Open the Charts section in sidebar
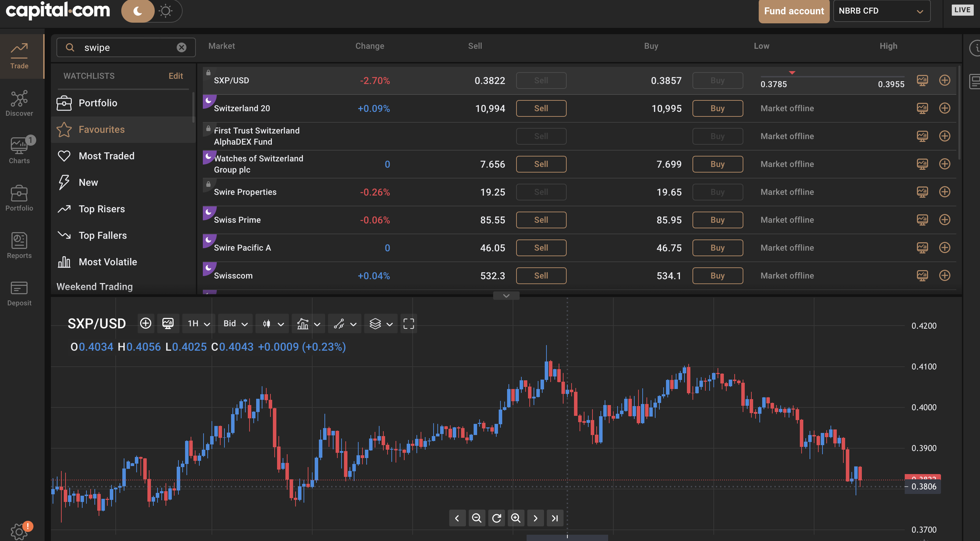Image resolution: width=980 pixels, height=541 pixels. [20, 151]
